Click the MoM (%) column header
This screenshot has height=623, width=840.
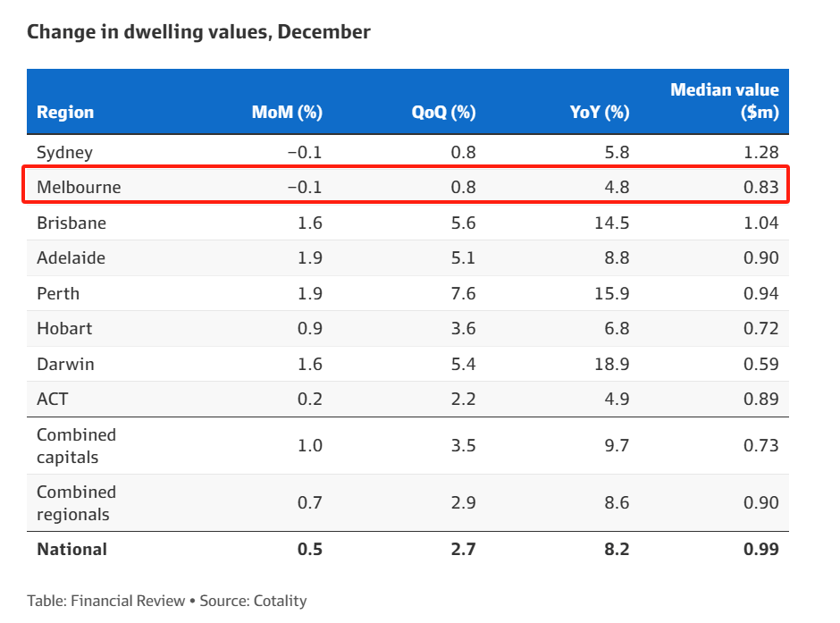click(x=287, y=113)
